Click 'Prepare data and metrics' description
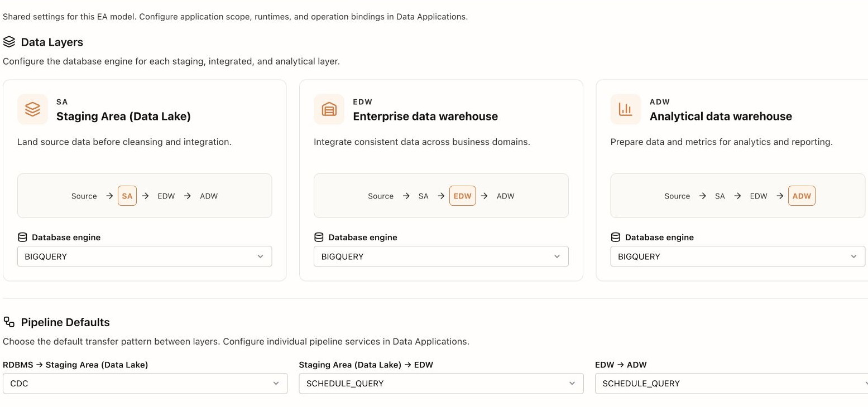 pos(722,142)
